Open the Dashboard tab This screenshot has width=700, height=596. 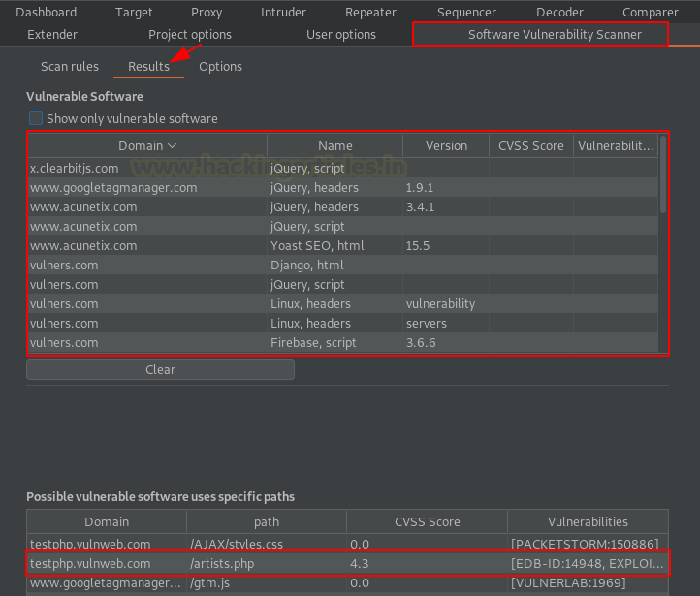pos(46,12)
